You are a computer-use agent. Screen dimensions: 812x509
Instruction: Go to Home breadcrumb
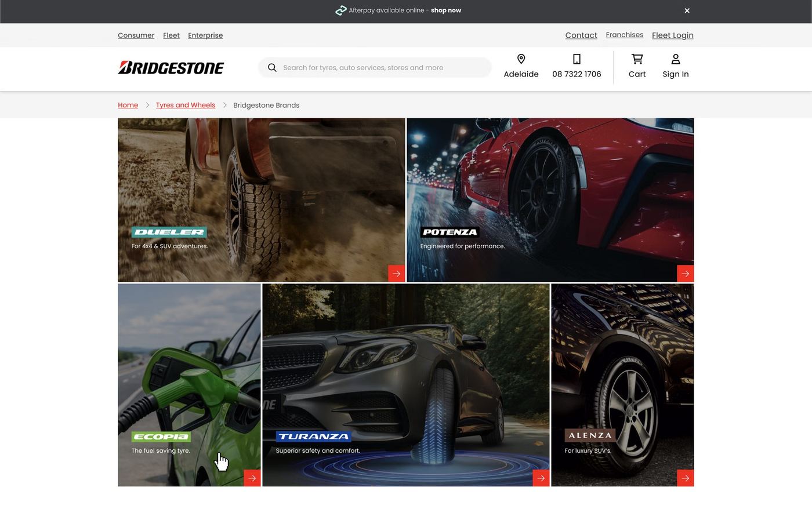click(128, 105)
